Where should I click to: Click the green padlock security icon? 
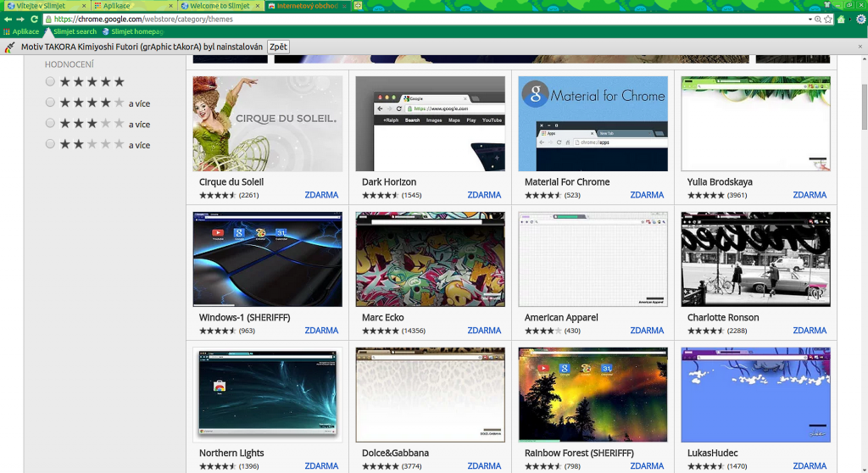48,19
